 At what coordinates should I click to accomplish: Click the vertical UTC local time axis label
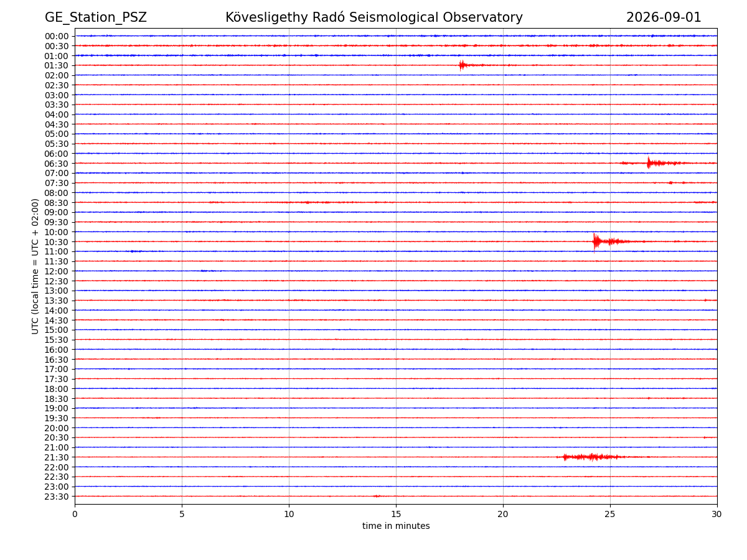click(35, 266)
